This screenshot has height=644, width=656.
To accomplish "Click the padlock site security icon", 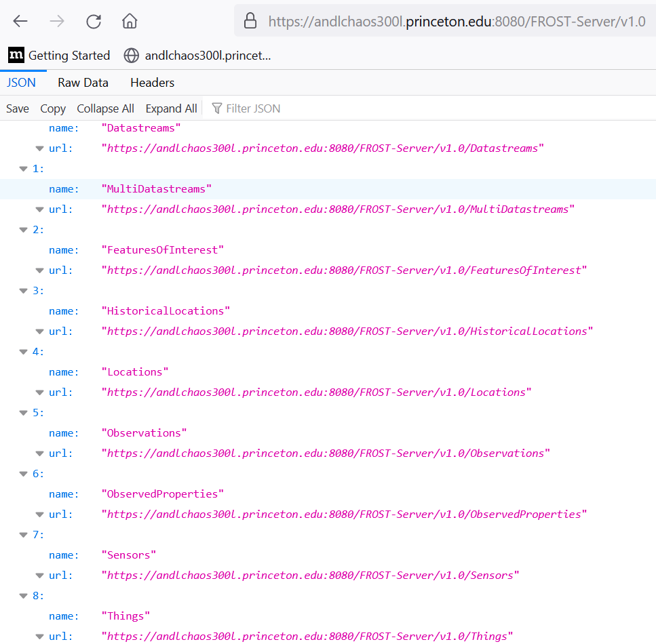I will (250, 21).
